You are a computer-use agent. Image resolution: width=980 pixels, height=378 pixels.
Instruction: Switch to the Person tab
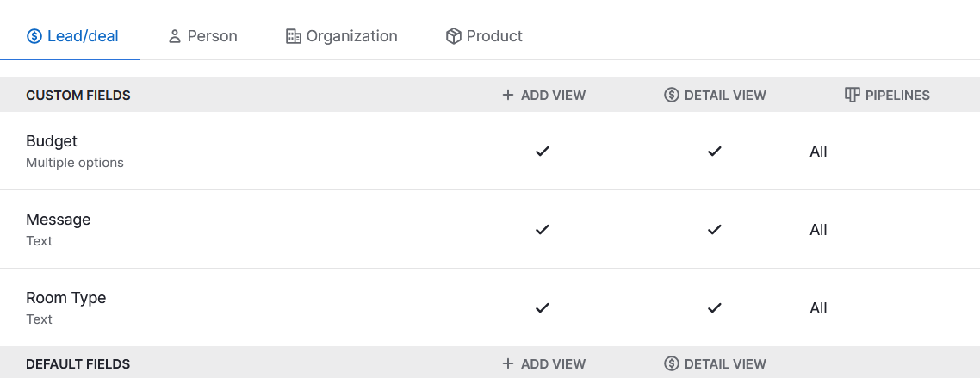[202, 36]
